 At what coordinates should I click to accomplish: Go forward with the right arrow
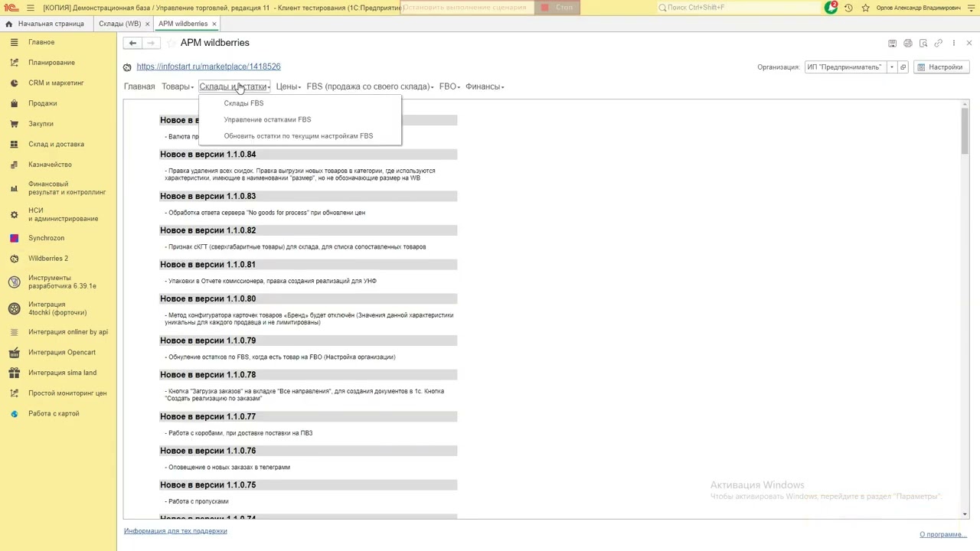151,43
